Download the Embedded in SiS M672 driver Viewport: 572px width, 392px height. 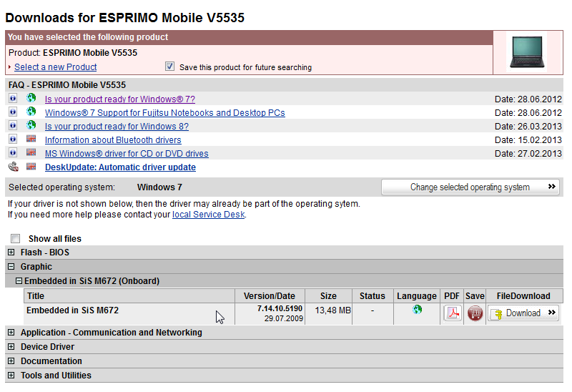tap(523, 313)
